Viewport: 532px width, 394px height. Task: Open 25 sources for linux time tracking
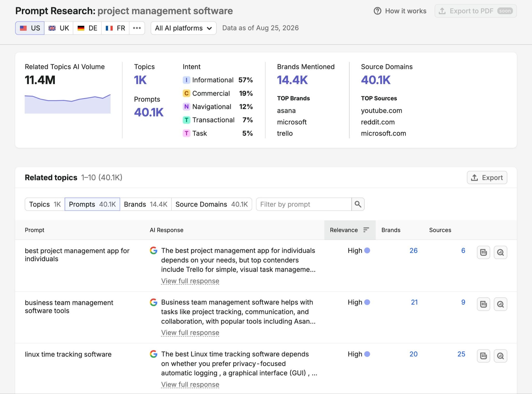[461, 354]
